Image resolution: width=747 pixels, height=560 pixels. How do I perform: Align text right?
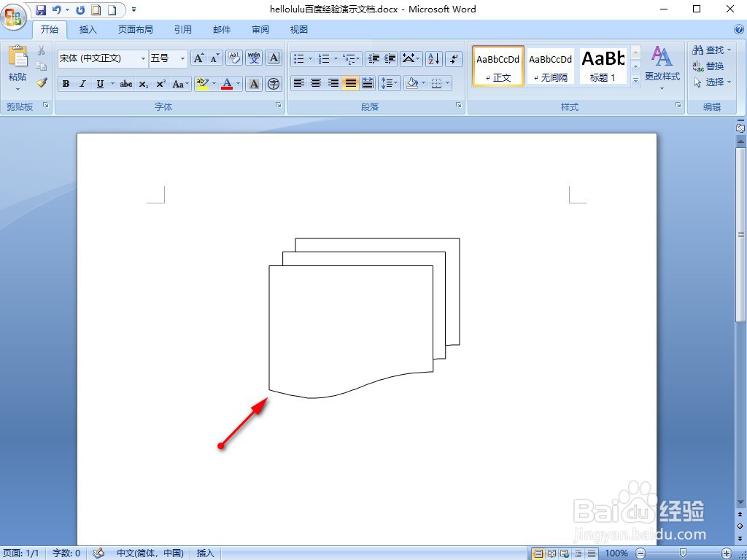pos(333,83)
